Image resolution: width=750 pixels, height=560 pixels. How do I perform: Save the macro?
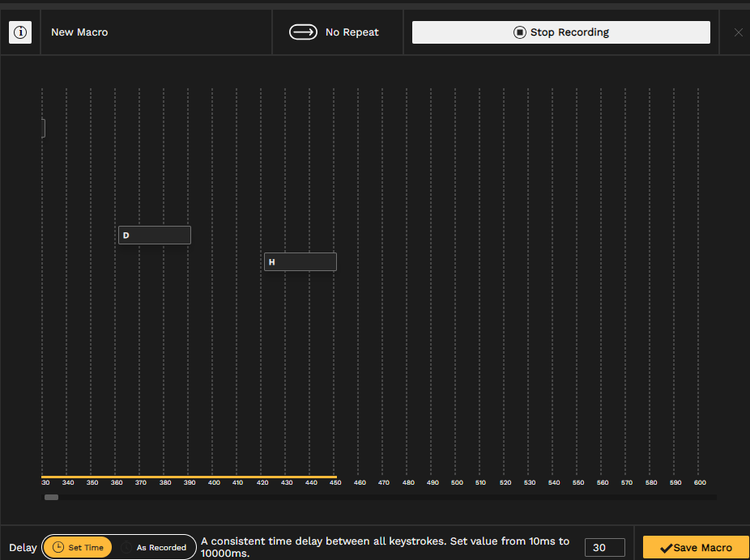696,548
